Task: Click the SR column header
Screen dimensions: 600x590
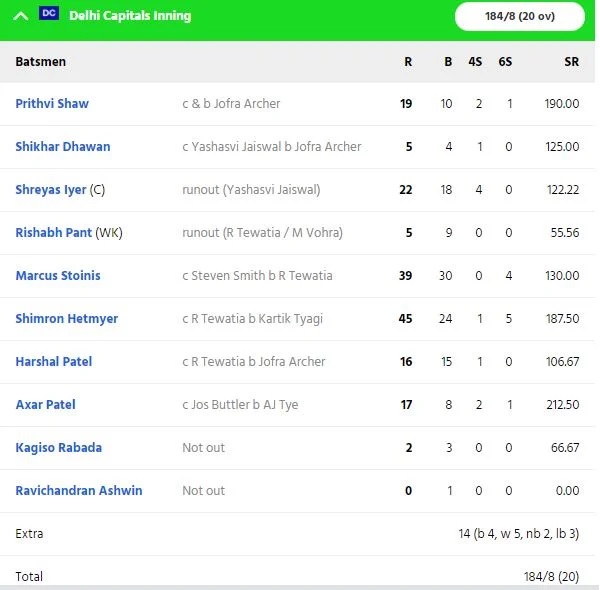Action: pos(571,62)
